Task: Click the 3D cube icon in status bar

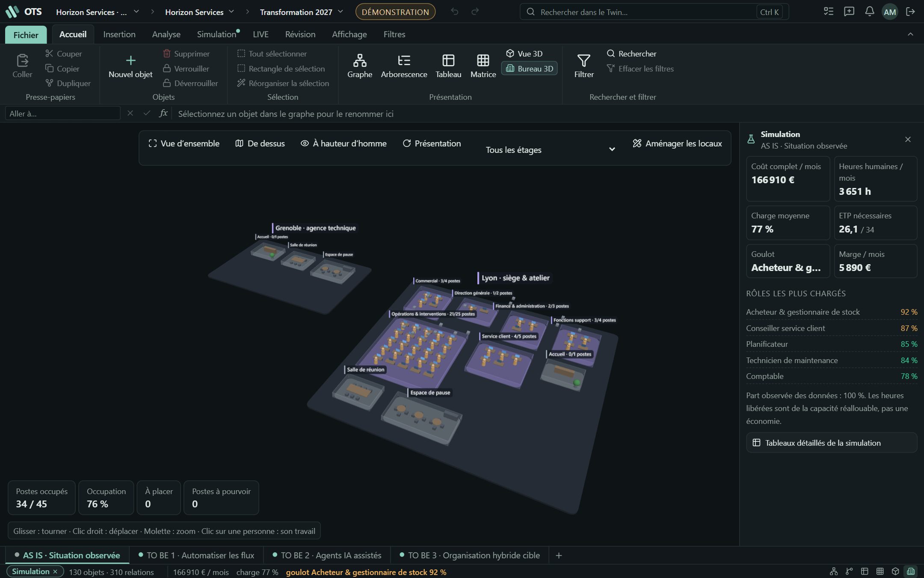Action: pos(895,571)
